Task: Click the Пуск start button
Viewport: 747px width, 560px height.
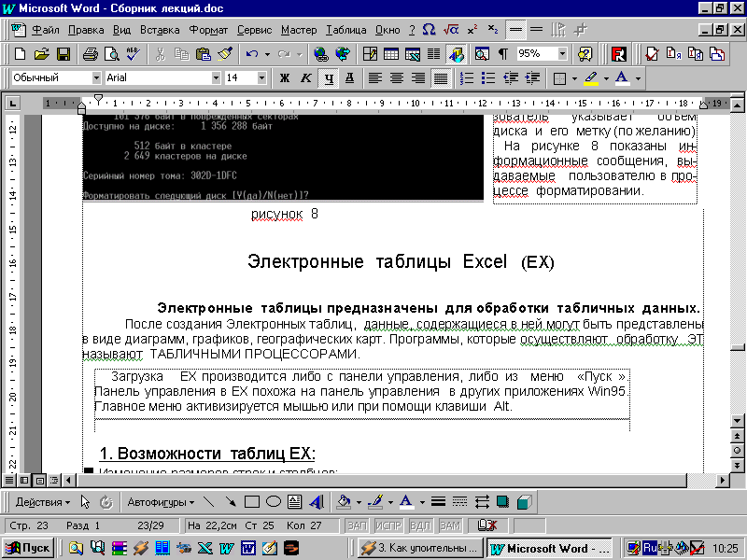Action: (x=29, y=548)
